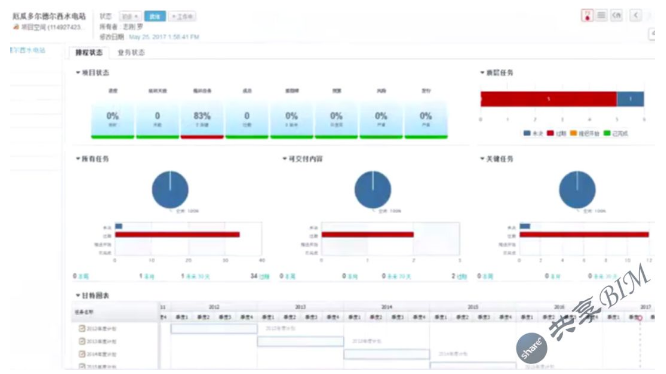Click the 所有任务 pie chart
This screenshot has height=374, width=666.
(x=170, y=190)
